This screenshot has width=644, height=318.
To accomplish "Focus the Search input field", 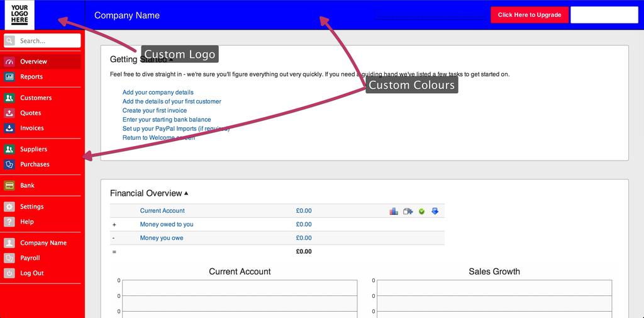I will tap(48, 41).
